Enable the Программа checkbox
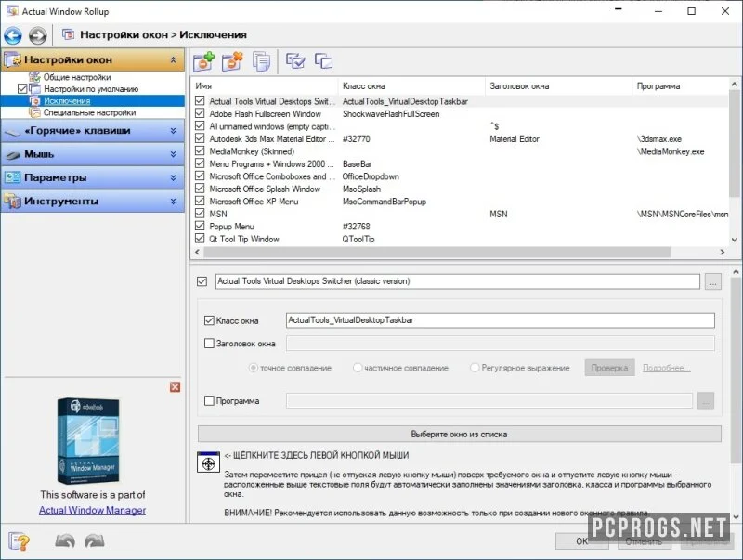 [x=209, y=401]
